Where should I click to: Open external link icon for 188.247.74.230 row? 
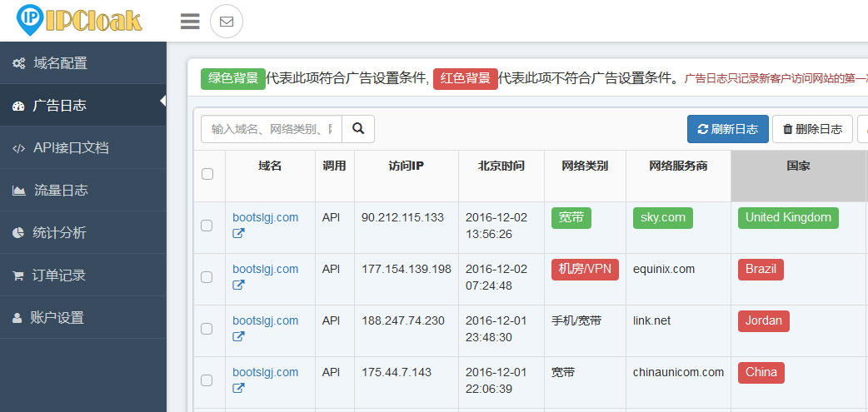pos(238,337)
